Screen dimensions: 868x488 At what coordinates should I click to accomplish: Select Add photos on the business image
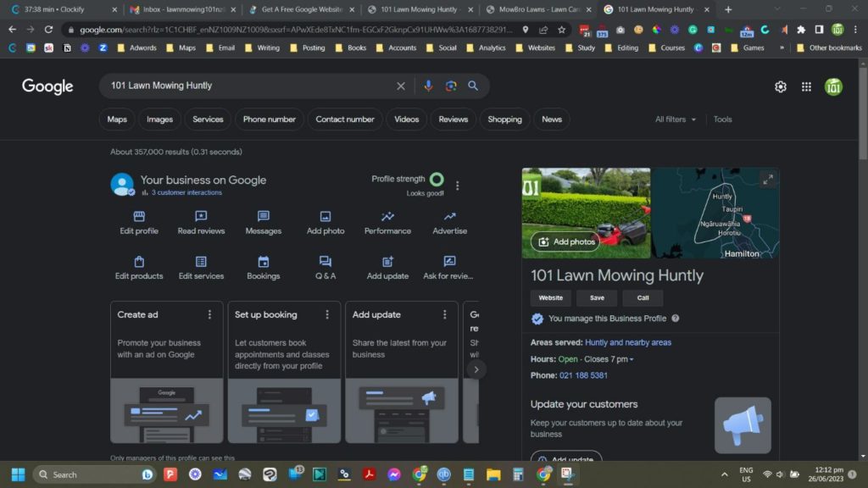point(565,241)
